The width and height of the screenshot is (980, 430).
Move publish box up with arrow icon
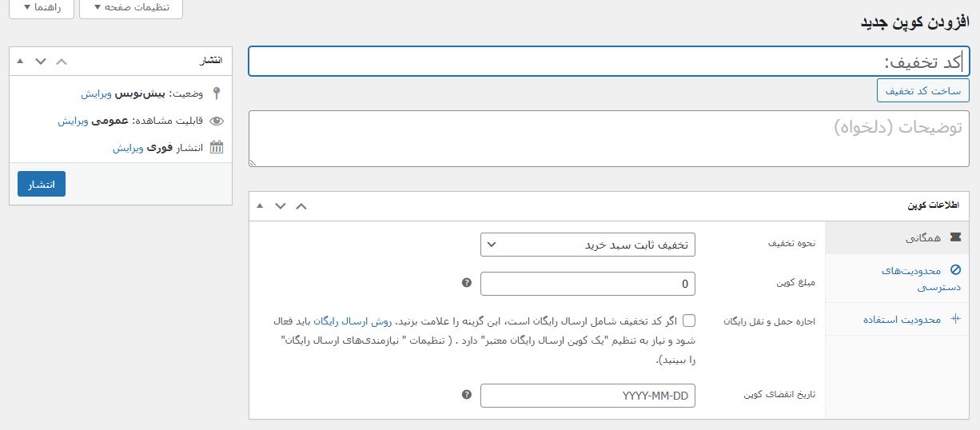[x=62, y=61]
